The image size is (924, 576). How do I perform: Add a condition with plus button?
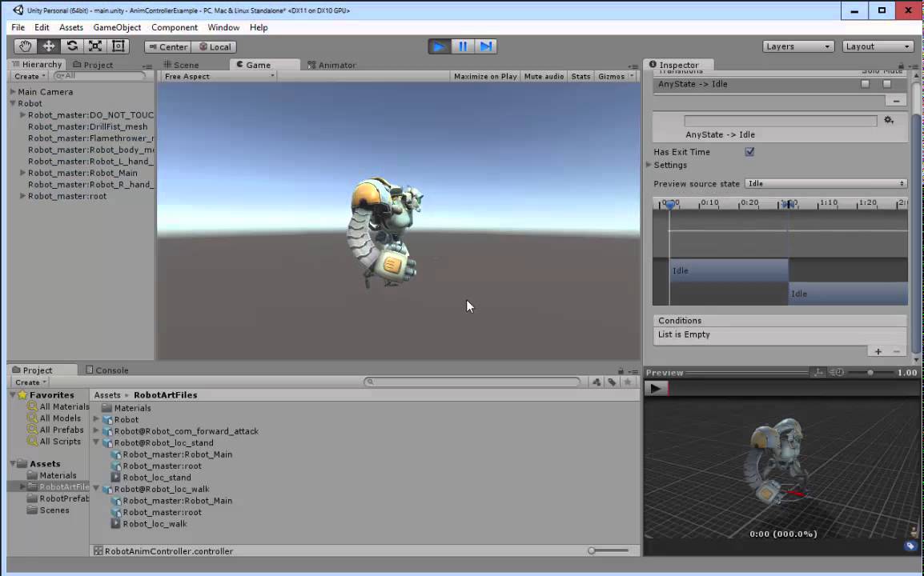click(878, 352)
